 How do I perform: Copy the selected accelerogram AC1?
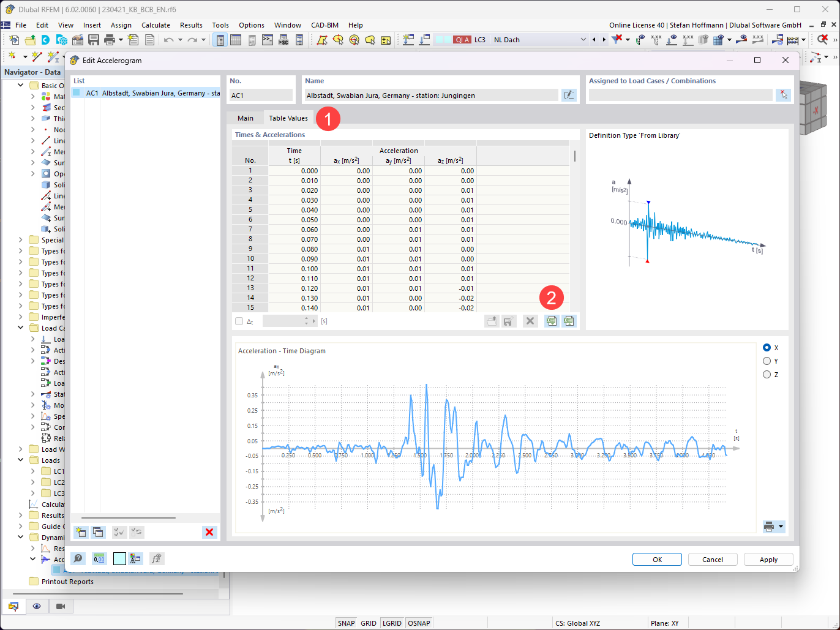pyautogui.click(x=99, y=532)
